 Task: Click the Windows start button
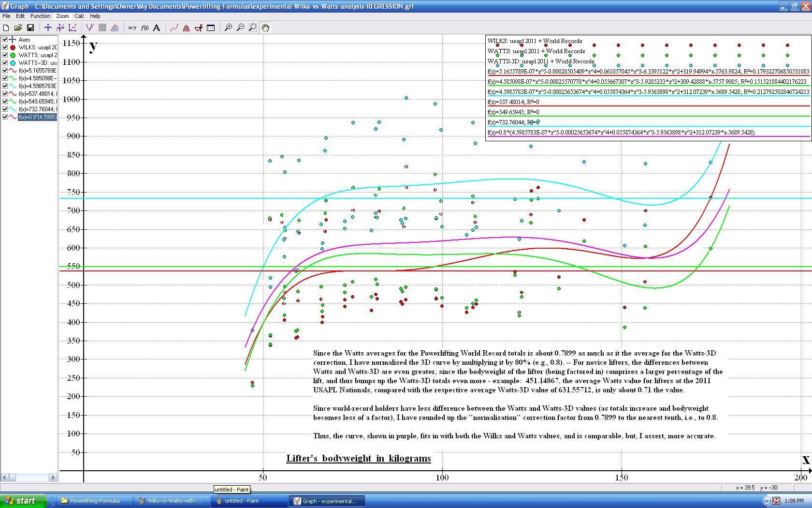point(24,501)
